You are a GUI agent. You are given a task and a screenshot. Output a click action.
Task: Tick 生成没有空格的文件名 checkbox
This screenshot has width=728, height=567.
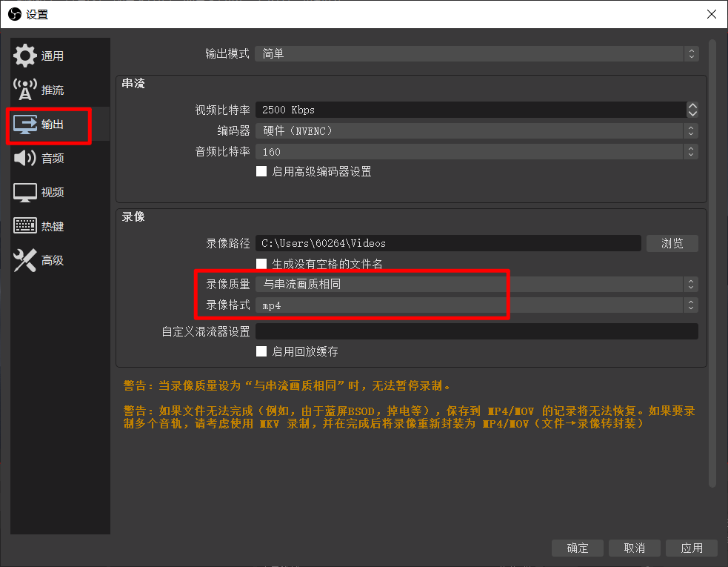[x=261, y=264]
